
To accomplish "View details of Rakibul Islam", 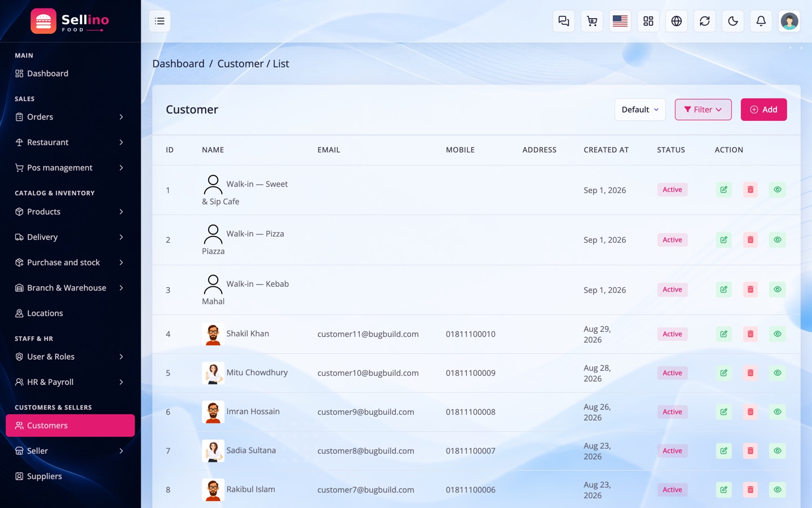I will [778, 490].
